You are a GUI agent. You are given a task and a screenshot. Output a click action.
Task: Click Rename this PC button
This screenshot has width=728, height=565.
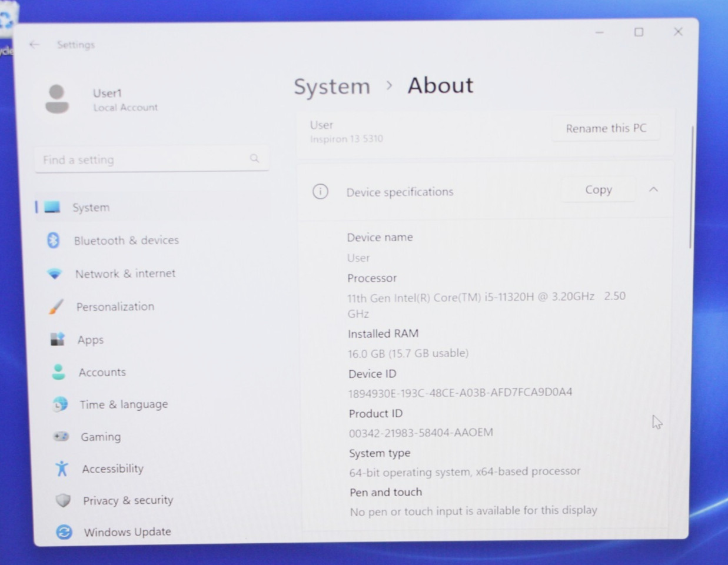[606, 128]
